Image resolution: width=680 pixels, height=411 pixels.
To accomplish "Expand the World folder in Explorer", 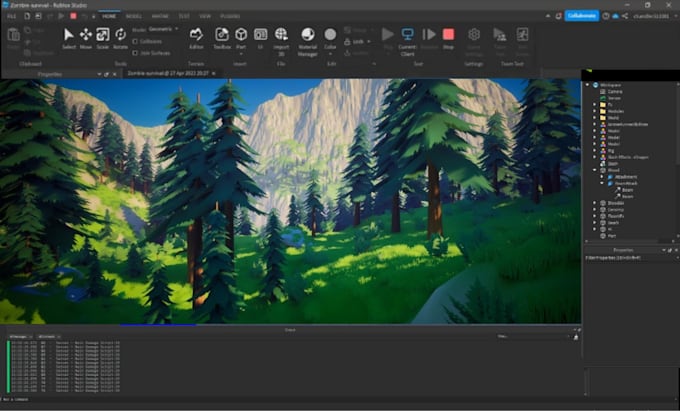I will [595, 117].
